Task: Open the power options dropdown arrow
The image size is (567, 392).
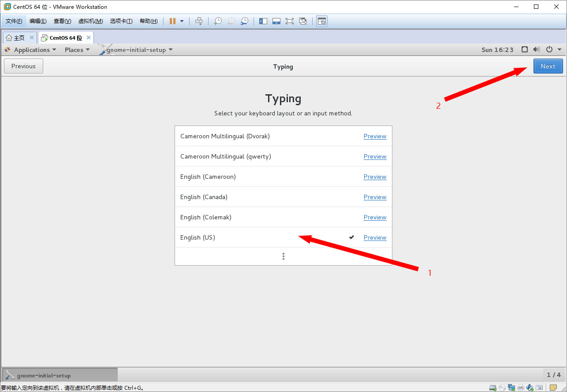Action: (x=560, y=50)
